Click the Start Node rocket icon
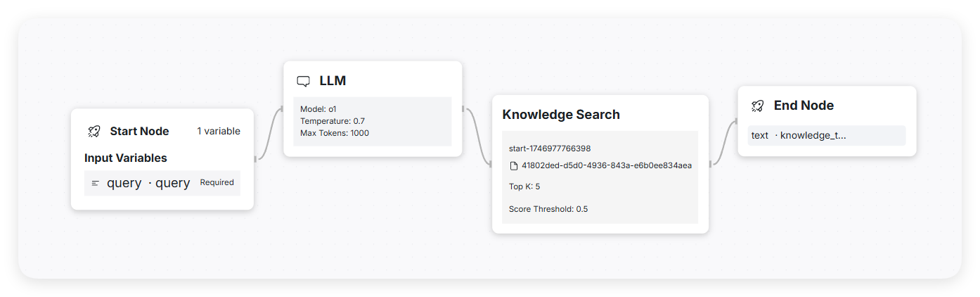The width and height of the screenshot is (980, 297). [94, 131]
